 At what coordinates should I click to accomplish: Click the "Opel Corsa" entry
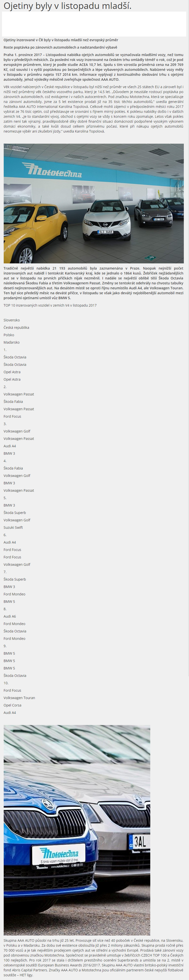click(x=13, y=705)
